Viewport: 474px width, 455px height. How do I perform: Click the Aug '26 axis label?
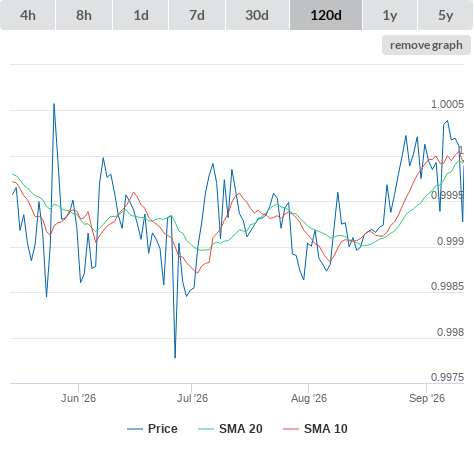pyautogui.click(x=309, y=398)
